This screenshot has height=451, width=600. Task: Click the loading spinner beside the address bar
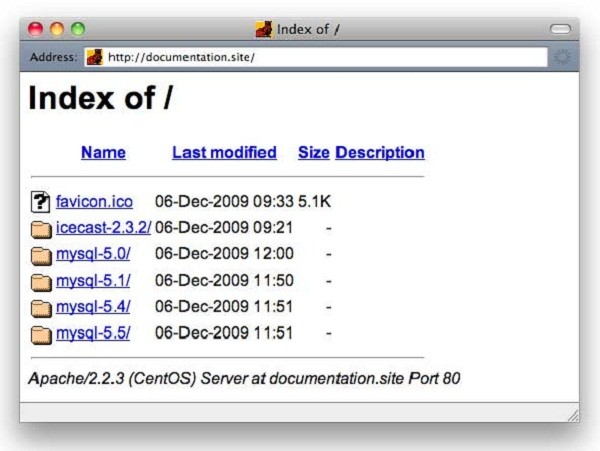pos(561,57)
